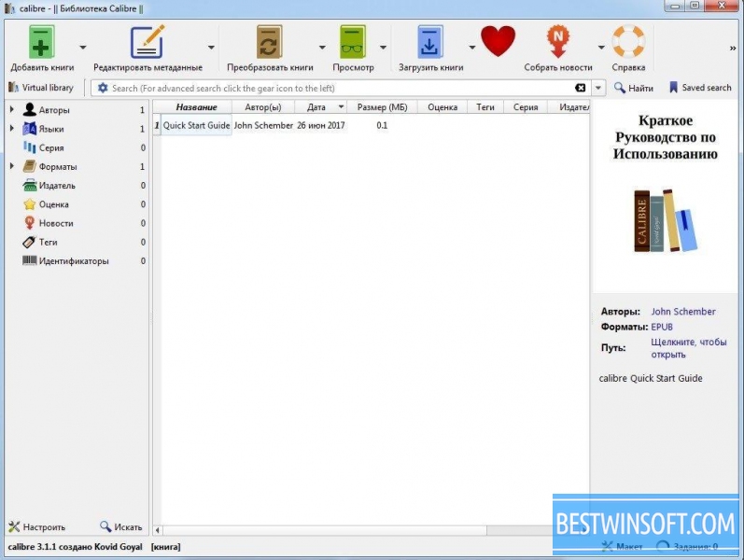
Task: Click the Add books (Добавить книги) icon
Action: [41, 42]
